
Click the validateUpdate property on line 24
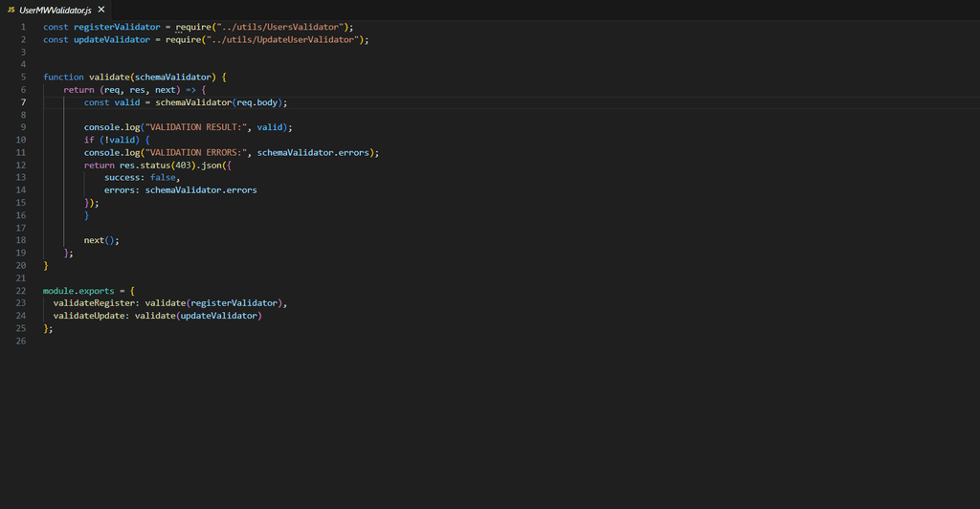click(90, 315)
